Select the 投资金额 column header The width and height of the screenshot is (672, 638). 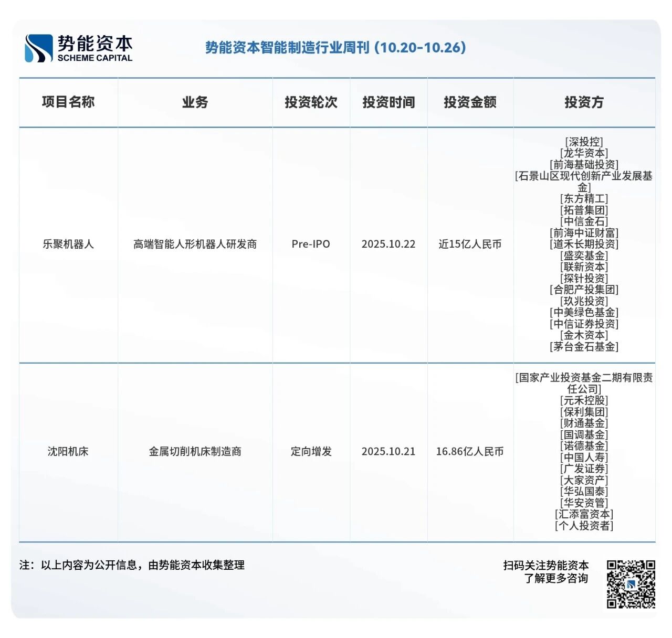470,102
